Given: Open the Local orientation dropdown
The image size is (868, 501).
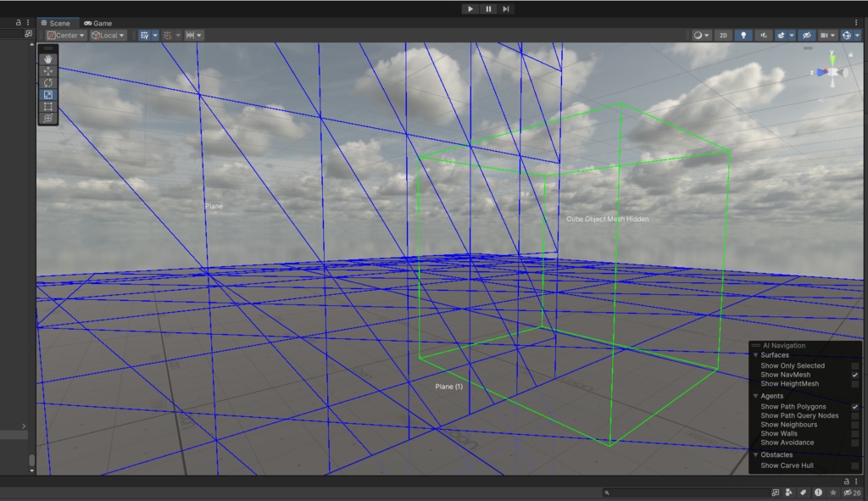Looking at the screenshot, I should (108, 35).
